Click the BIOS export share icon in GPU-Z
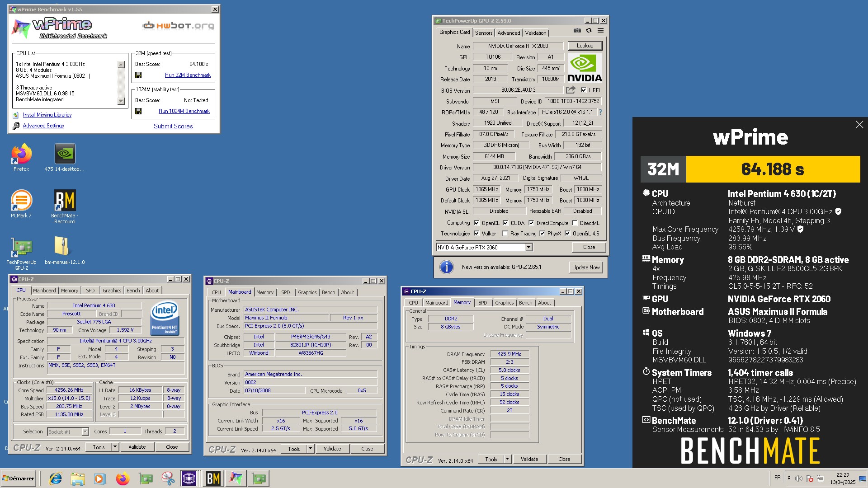Viewport: 868px width, 488px height. (x=571, y=90)
